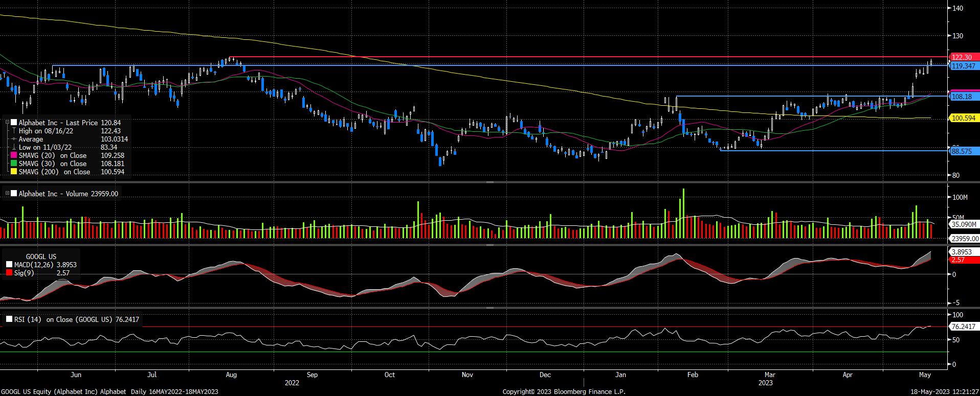Expand the Alphabet Inc Volume legend
Image resolution: width=980 pixels, height=396 pixels.
(7, 194)
